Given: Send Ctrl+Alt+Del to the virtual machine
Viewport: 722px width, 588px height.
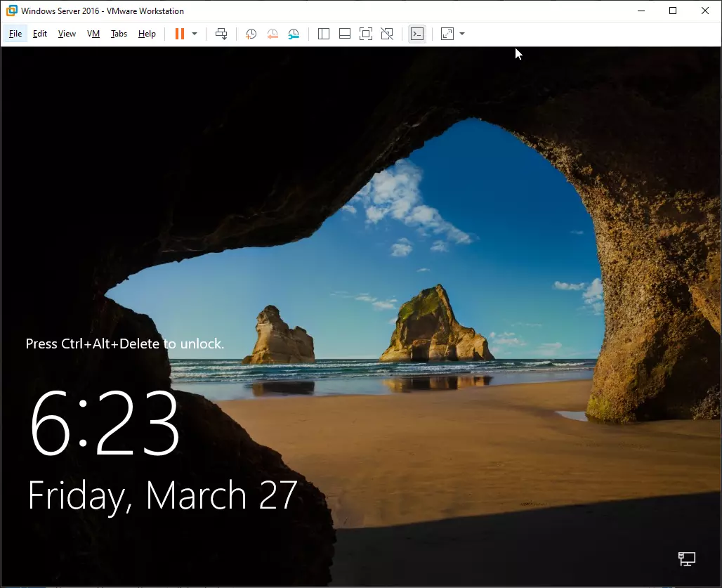Looking at the screenshot, I should [x=221, y=34].
